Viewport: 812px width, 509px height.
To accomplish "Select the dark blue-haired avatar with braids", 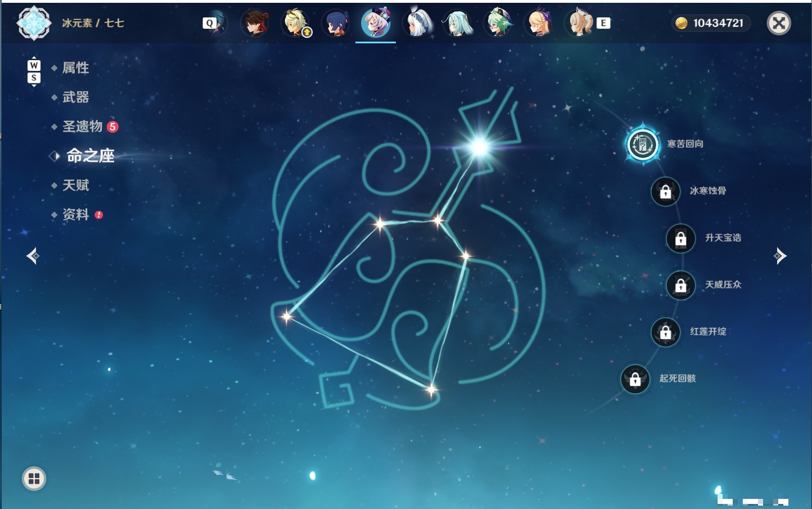I will pos(336,23).
